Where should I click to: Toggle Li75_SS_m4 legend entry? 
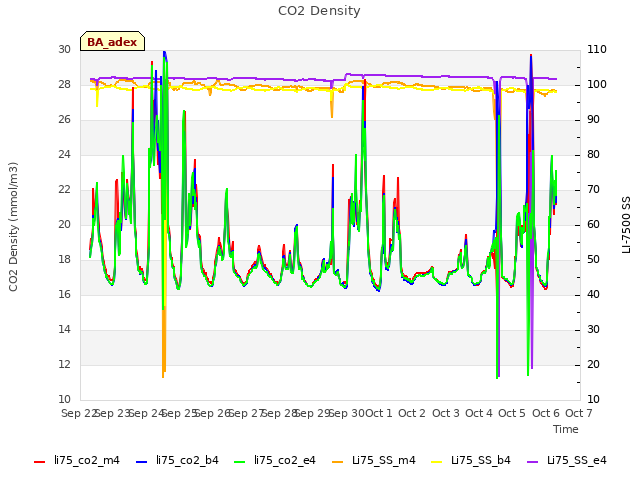(374, 461)
